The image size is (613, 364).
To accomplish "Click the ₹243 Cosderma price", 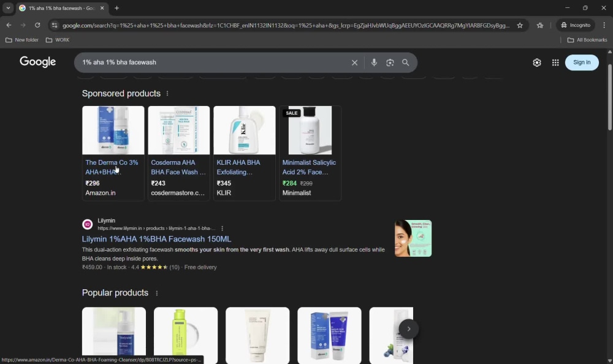I will (x=158, y=183).
